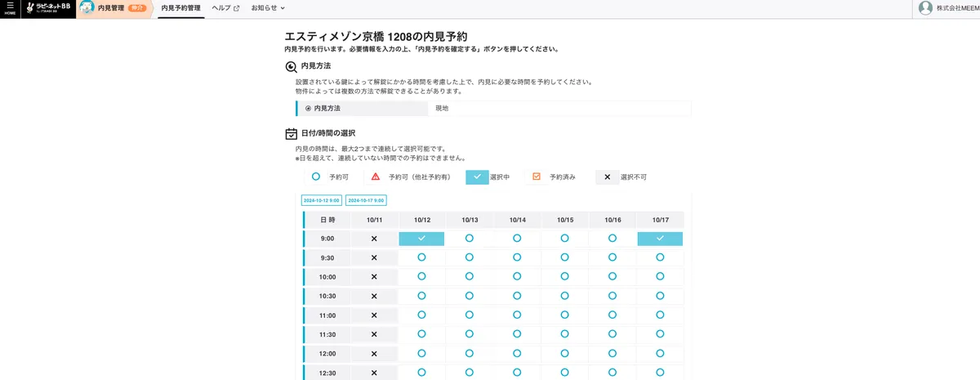Select the 10:30 slot on 10/17
980x380 pixels.
(660, 296)
